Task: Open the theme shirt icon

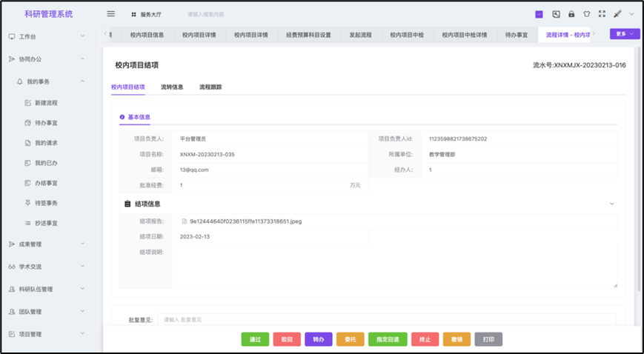Action: pos(587,14)
